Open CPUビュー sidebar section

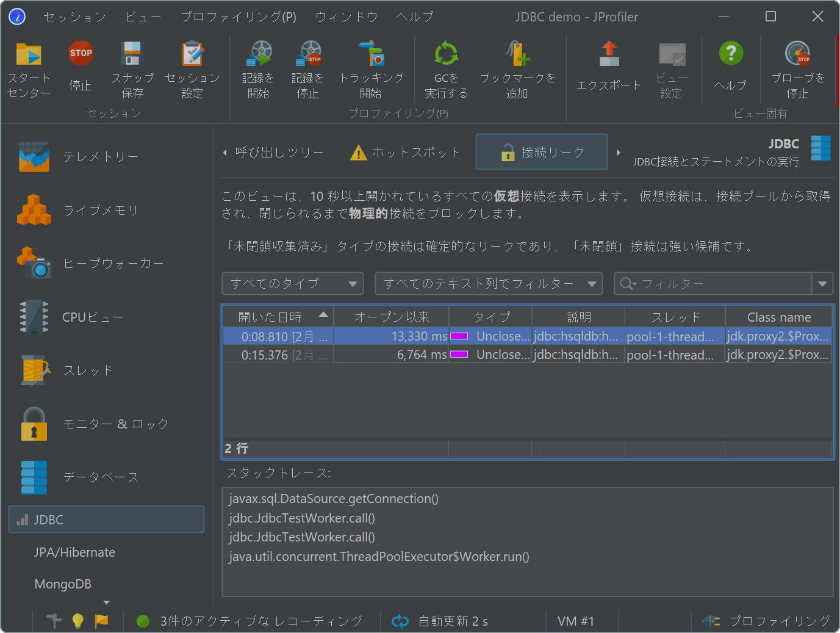(107, 317)
